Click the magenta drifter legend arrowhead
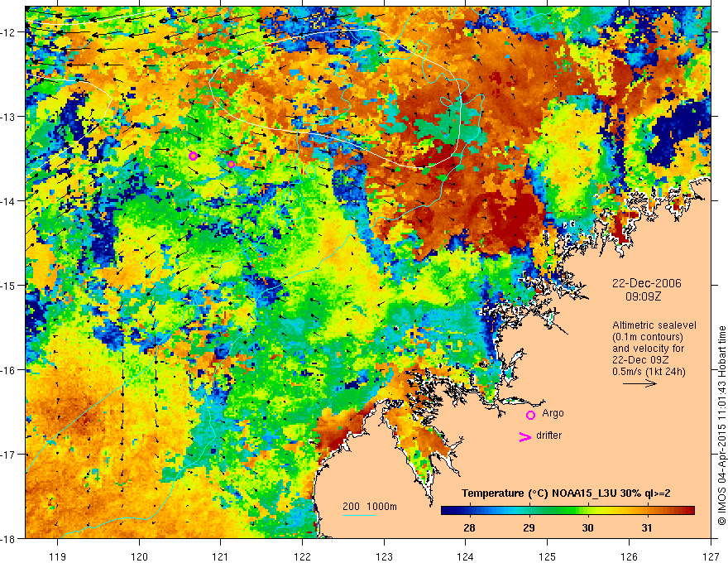This screenshot has height=563, width=728. tap(525, 436)
